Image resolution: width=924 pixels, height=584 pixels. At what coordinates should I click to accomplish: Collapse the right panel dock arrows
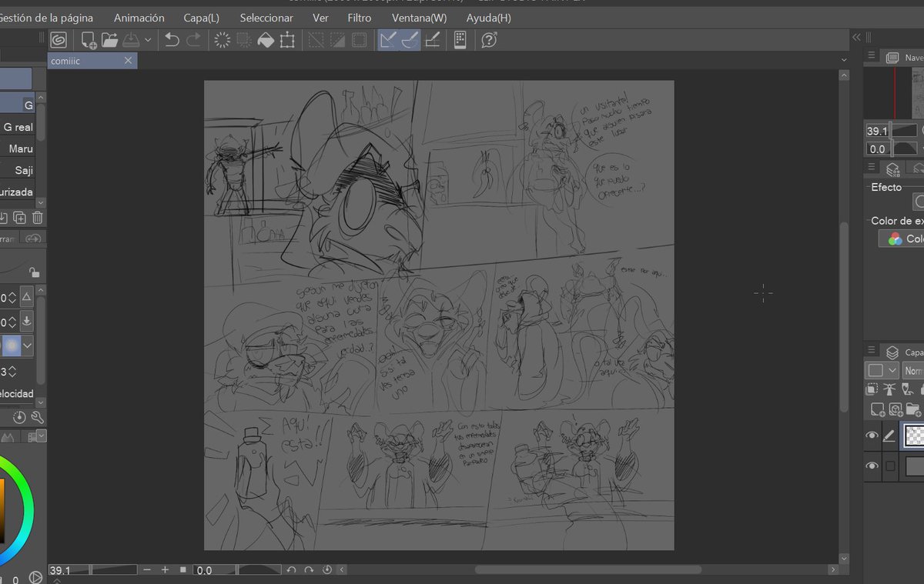click(855, 37)
